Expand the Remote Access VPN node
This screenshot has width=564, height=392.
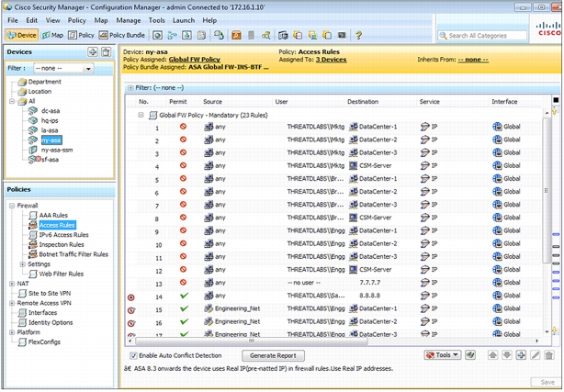(x=12, y=303)
